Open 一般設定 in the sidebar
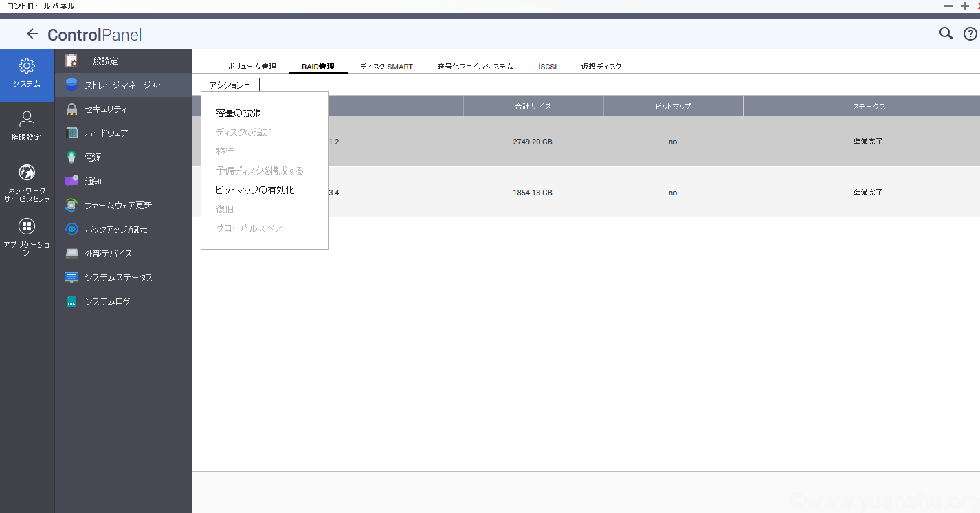 pyautogui.click(x=101, y=61)
